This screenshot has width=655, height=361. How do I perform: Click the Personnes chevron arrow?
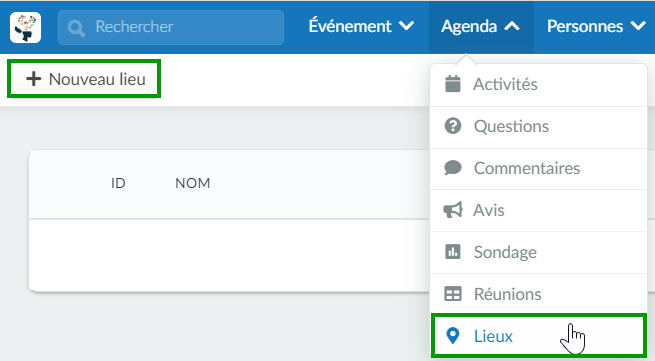click(638, 26)
